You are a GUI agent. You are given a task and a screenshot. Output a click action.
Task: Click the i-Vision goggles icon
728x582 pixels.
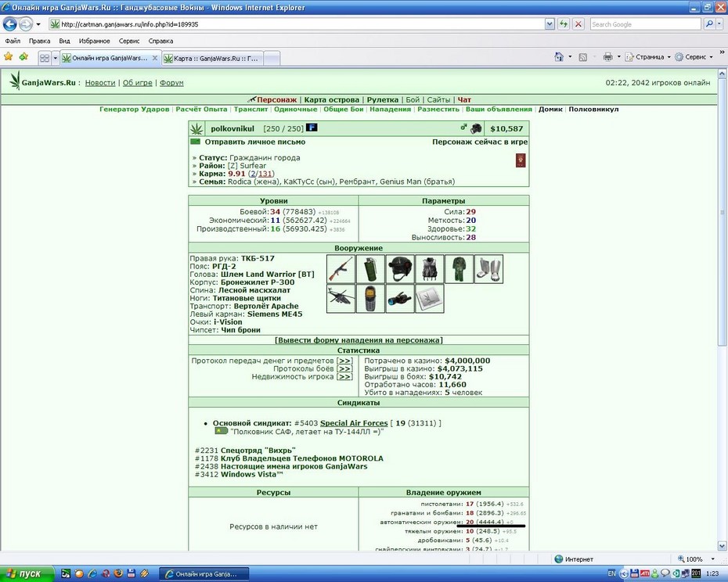tap(400, 298)
